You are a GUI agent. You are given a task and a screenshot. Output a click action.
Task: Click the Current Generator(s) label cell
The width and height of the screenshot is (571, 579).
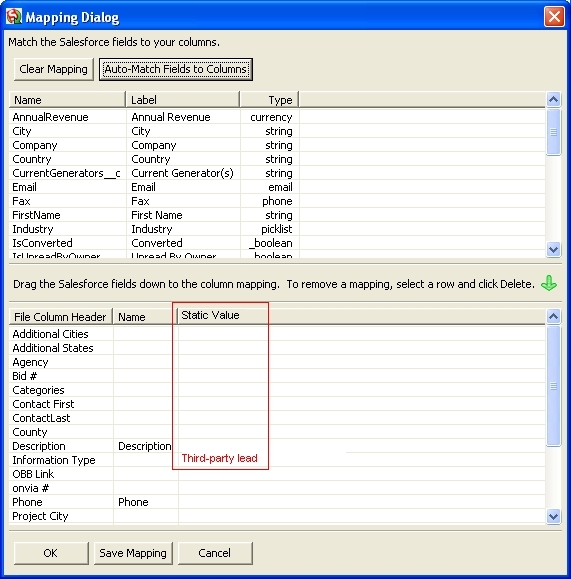click(182, 173)
